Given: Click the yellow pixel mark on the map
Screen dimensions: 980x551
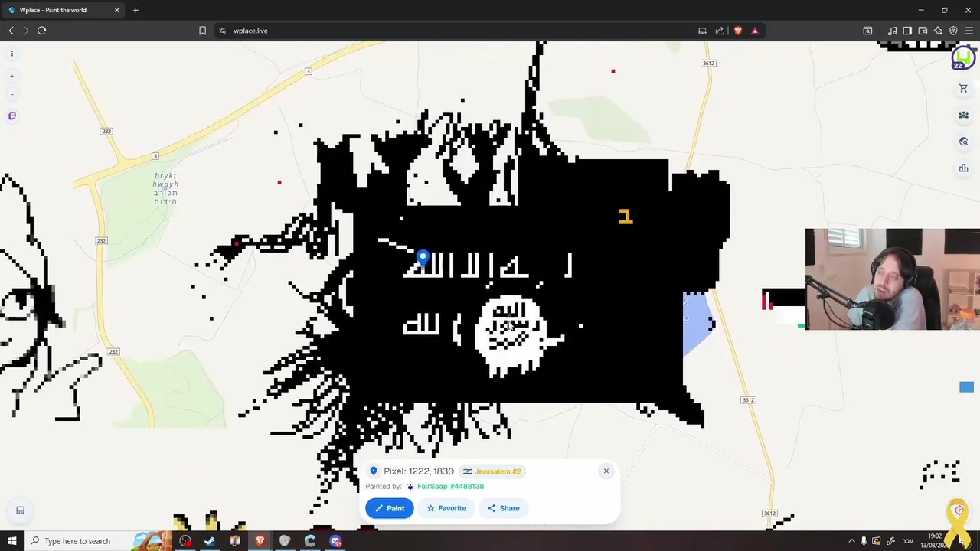Looking at the screenshot, I should click(x=626, y=217).
